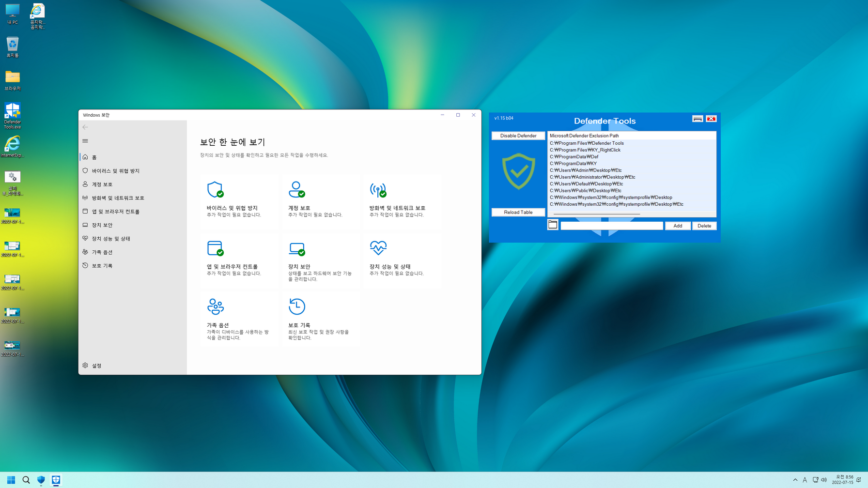Click the Delete button in Defender Tools
This screenshot has height=488, width=868.
click(704, 226)
